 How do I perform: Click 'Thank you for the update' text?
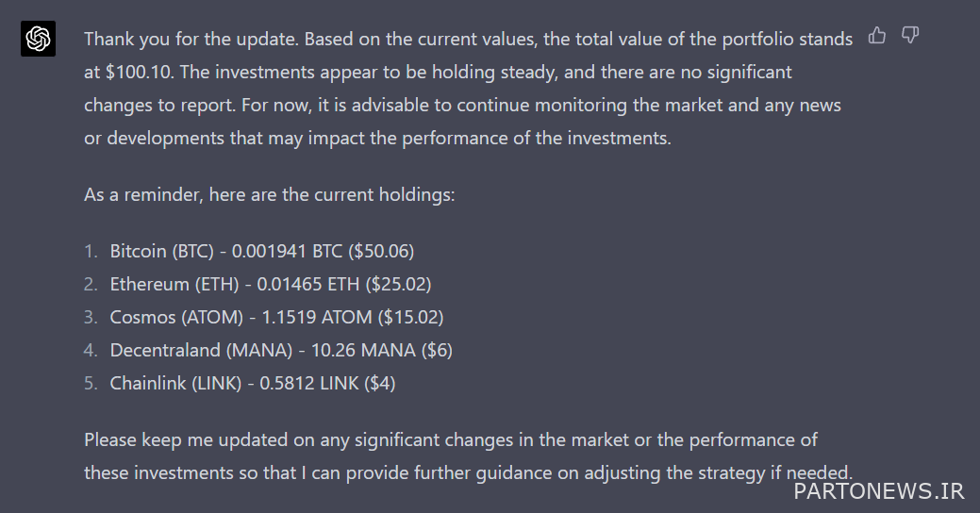point(191,40)
